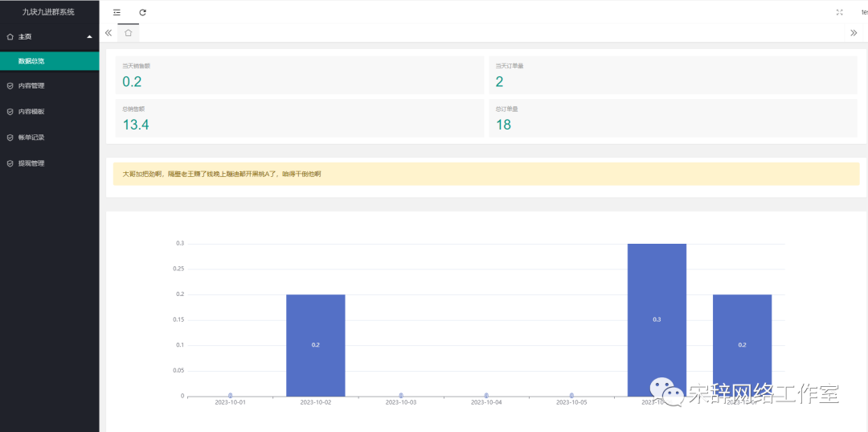
Task: Enter fullscreen using the expand icon
Action: click(x=839, y=12)
